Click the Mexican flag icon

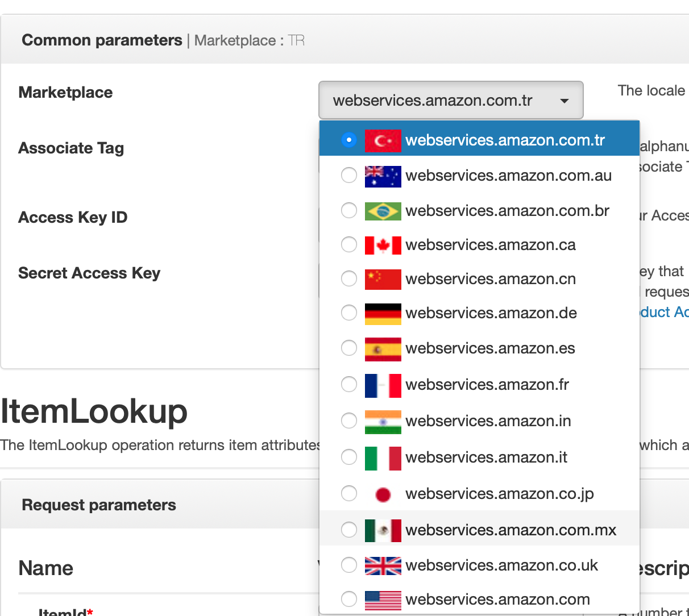[382, 530]
